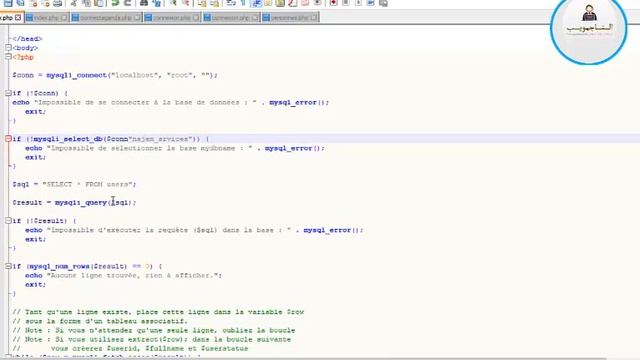Open the Replace dialog icon
The image size is (640, 360).
pyautogui.click(x=156, y=3)
